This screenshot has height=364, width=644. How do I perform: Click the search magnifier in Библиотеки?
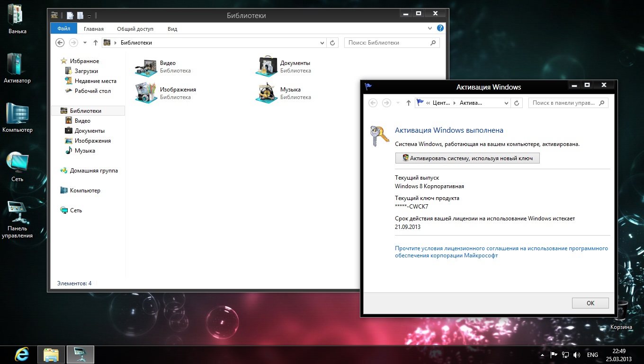point(433,43)
